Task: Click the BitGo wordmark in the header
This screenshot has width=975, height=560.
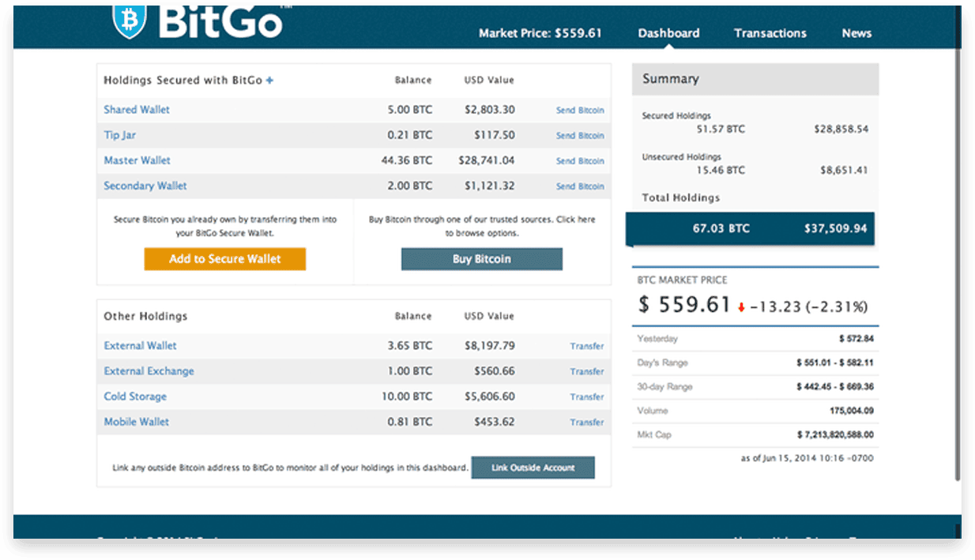Action: 220,22
